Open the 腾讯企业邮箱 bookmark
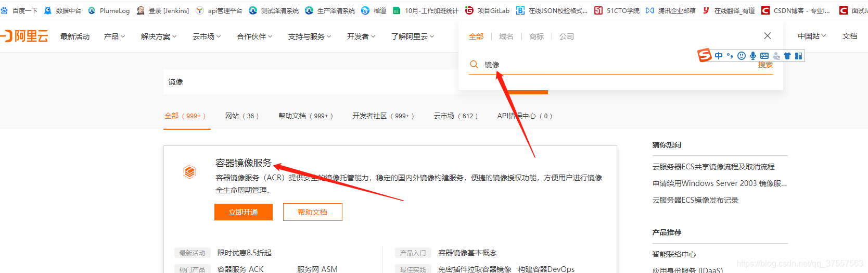868x273 pixels. pos(671,10)
